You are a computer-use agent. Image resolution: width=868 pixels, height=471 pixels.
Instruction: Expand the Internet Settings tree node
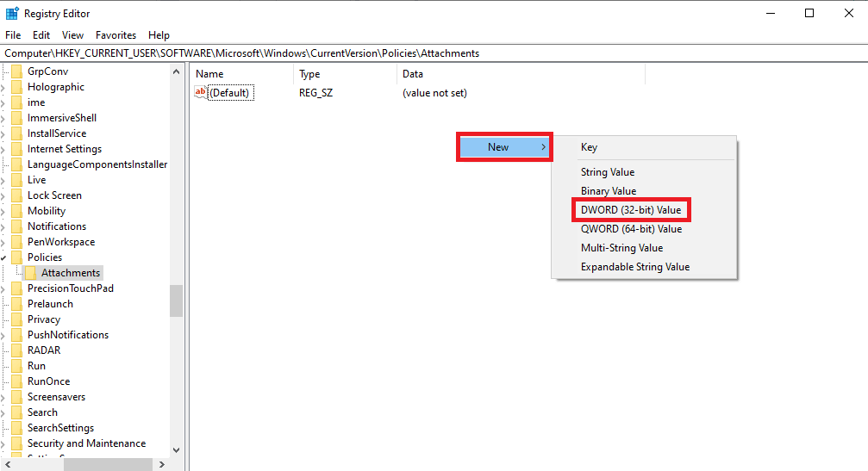pos(3,149)
